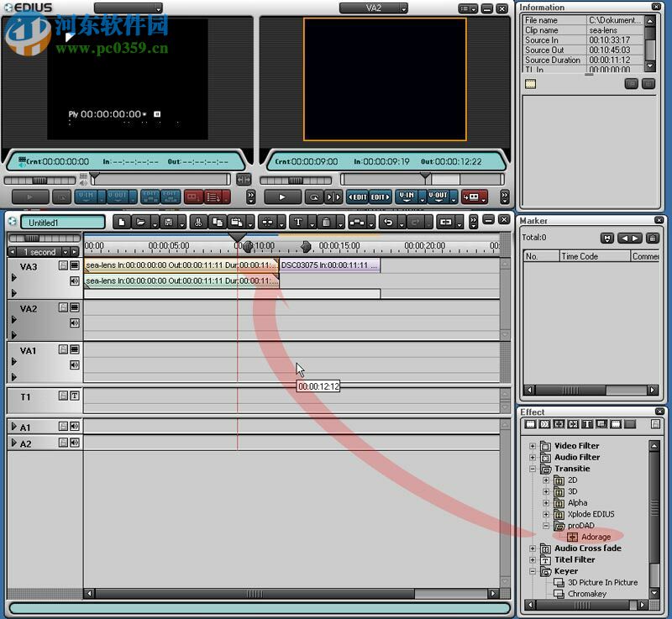Toggle video channel of VA3 track
672x619 pixels.
point(75,265)
